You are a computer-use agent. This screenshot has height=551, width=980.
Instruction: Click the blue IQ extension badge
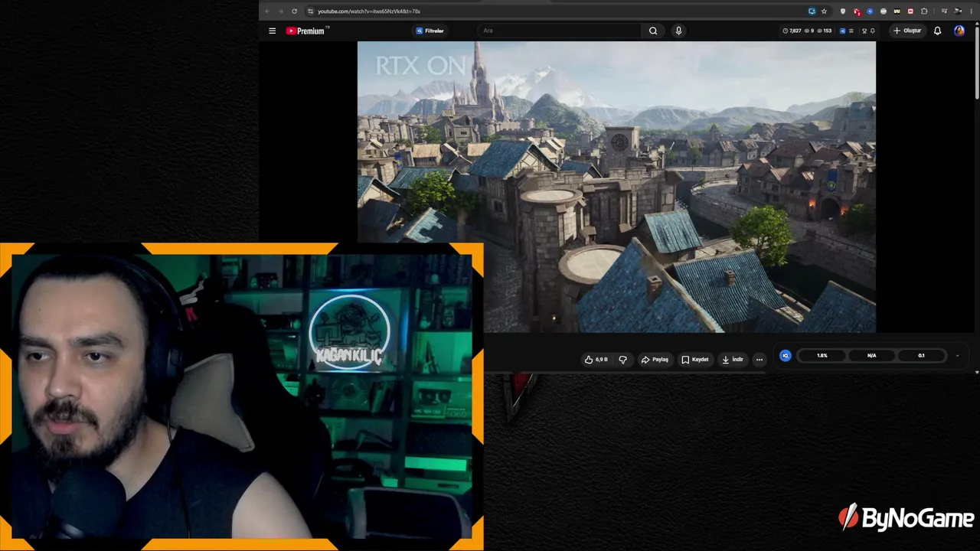point(785,356)
